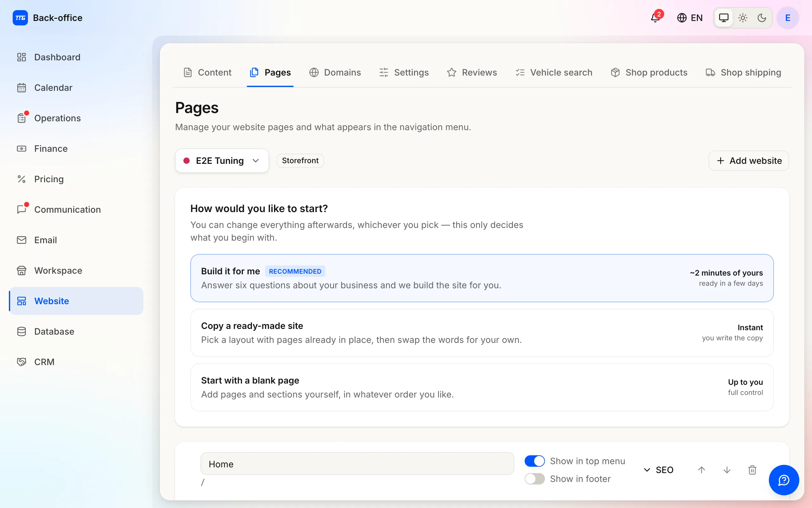Screen dimensions: 812x508
Task: Open the help chat bubble
Action: 784,480
